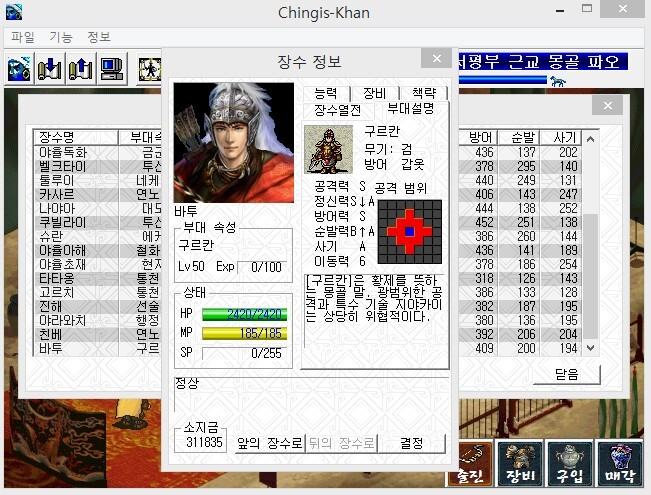
Task: Click the blue progress bar with horse icon
Action: (502, 80)
